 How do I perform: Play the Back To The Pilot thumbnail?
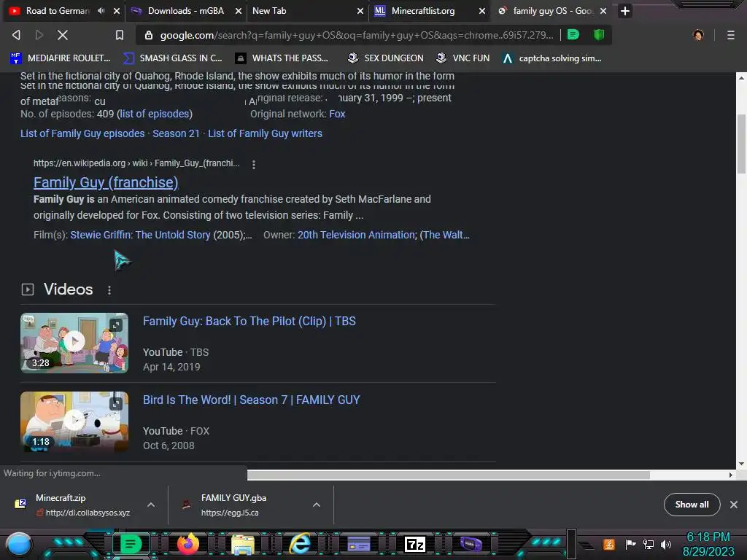74,343
